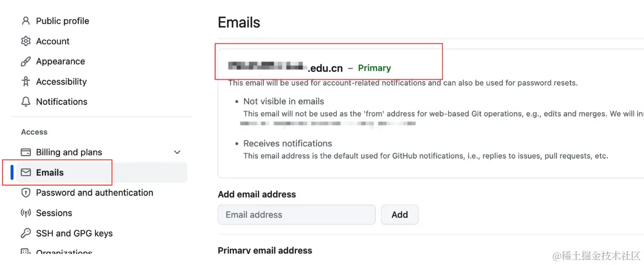Click the Password shield icon
Viewport: 644px width, 265px height.
[25, 193]
